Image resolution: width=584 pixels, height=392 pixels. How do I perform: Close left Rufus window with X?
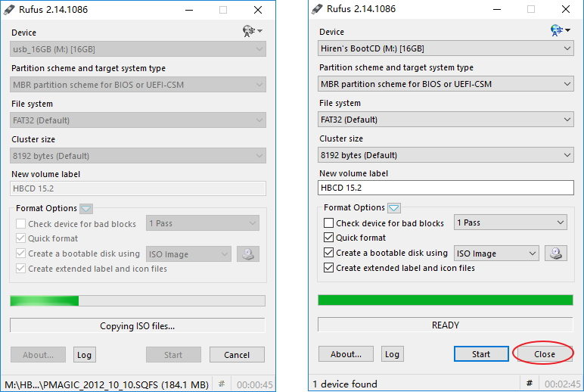point(258,10)
